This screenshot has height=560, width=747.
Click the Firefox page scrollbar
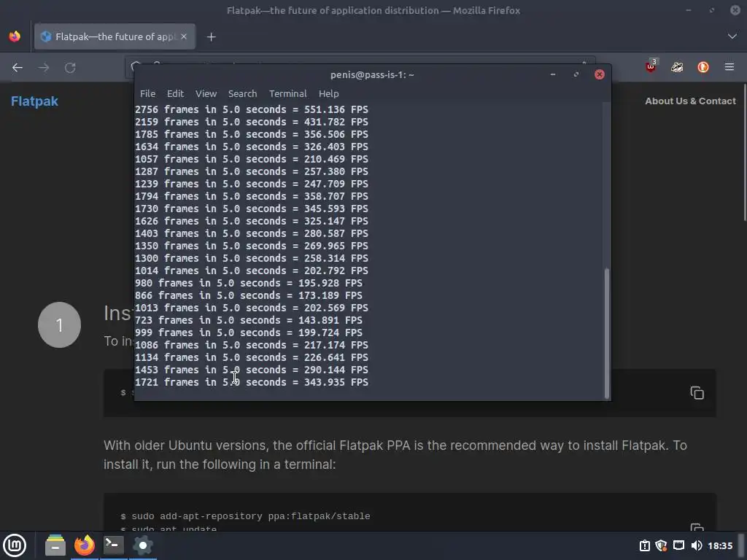point(744,152)
